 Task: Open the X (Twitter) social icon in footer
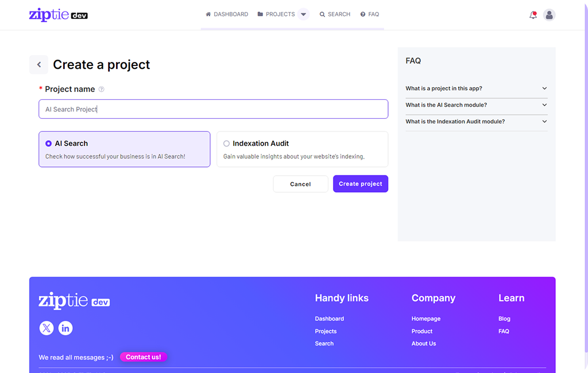click(47, 328)
